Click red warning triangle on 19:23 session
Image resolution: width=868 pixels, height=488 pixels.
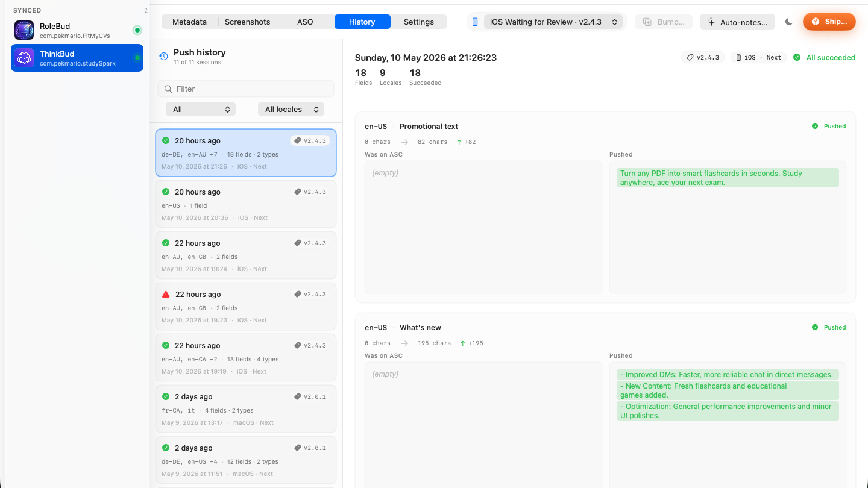pyautogui.click(x=166, y=295)
